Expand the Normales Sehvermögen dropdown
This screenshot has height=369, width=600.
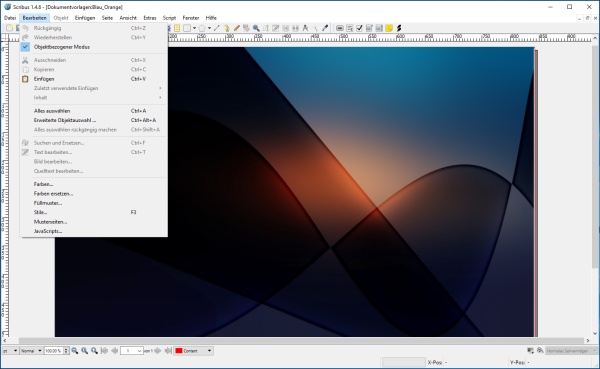(x=571, y=351)
